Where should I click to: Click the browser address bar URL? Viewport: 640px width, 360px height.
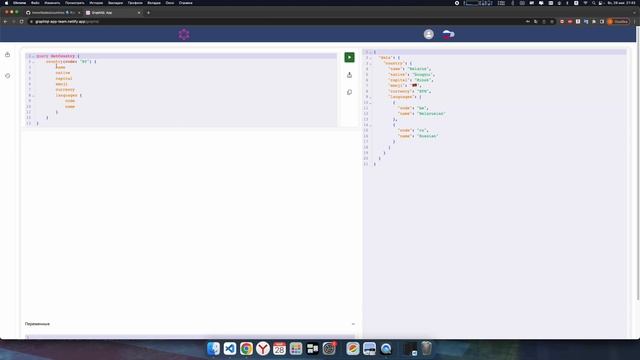pyautogui.click(x=67, y=22)
